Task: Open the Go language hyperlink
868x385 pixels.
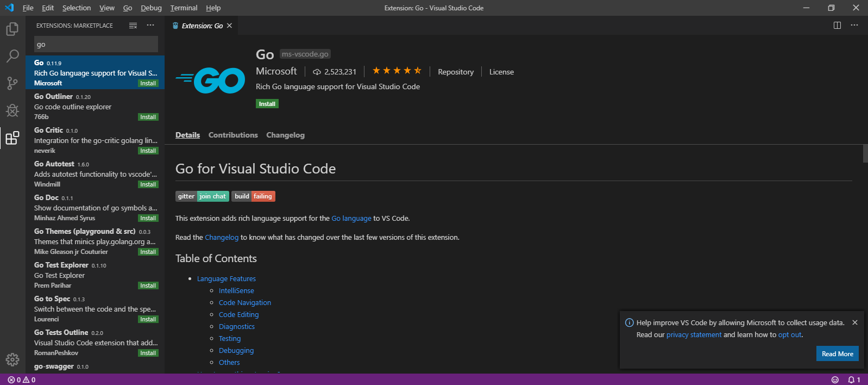Action: point(351,218)
